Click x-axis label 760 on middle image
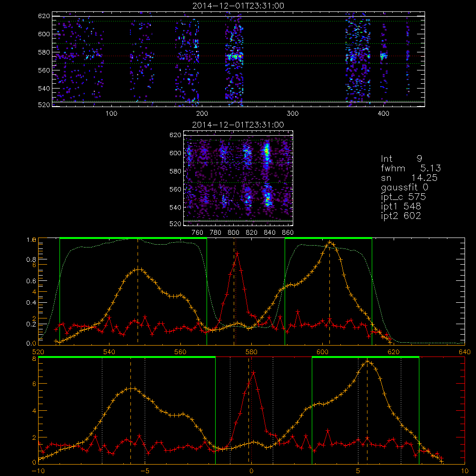 (x=198, y=233)
